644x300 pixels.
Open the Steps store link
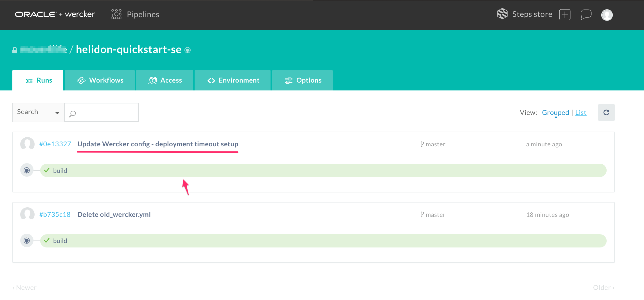pos(532,14)
